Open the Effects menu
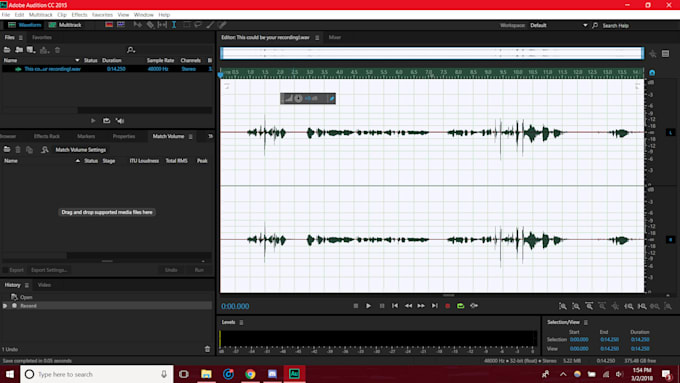The image size is (680, 383). 79,15
